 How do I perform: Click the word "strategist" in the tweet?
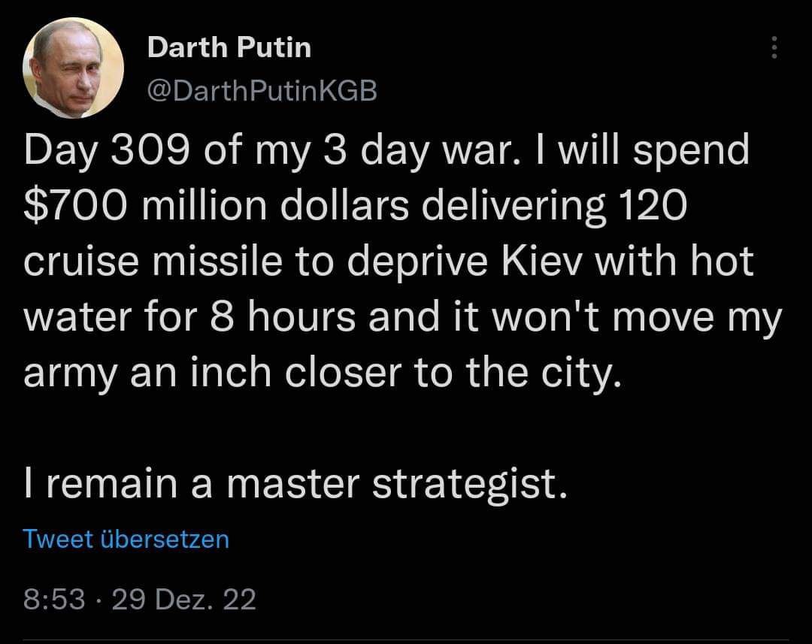[x=467, y=485]
